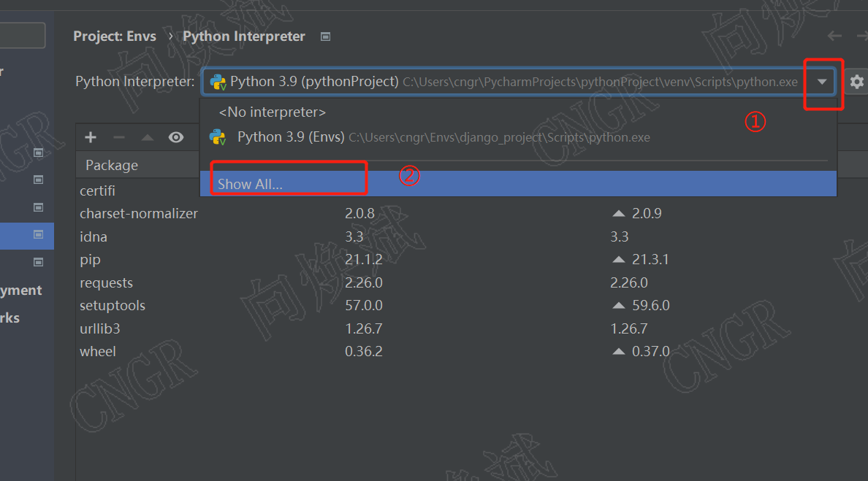Viewport: 868px width, 481px height.
Task: Click the upgrade arrow next to wheel 0.37.0
Action: pyautogui.click(x=619, y=351)
